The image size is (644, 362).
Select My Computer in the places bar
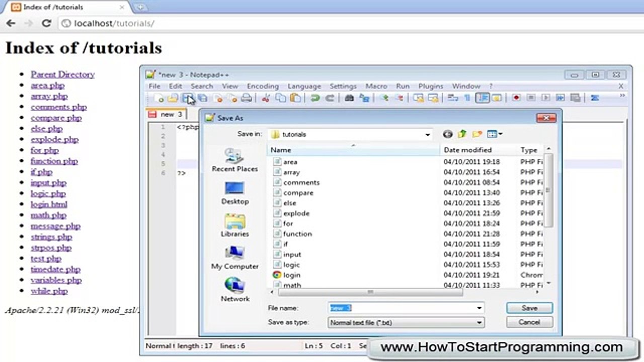(235, 258)
